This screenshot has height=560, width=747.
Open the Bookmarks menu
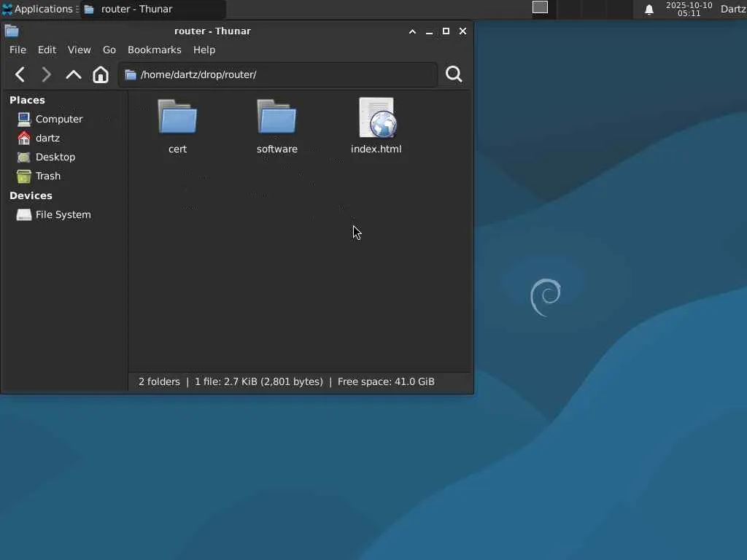[155, 50]
